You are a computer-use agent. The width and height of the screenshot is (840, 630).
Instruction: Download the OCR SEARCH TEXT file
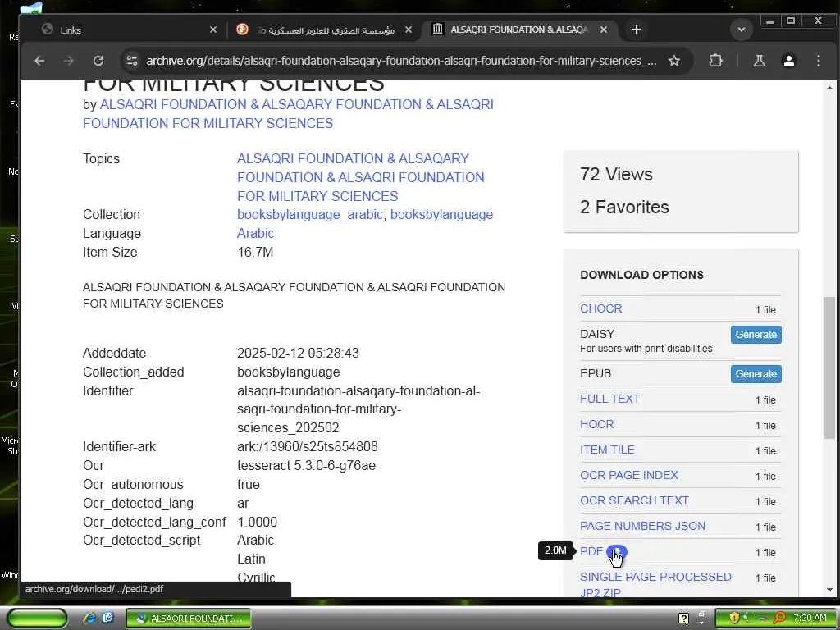point(634,500)
